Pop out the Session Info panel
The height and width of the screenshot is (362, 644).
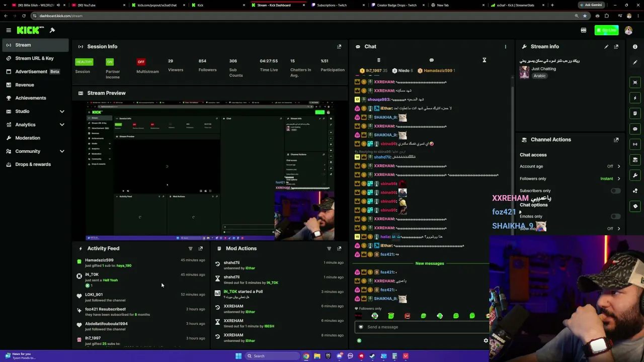pyautogui.click(x=339, y=47)
